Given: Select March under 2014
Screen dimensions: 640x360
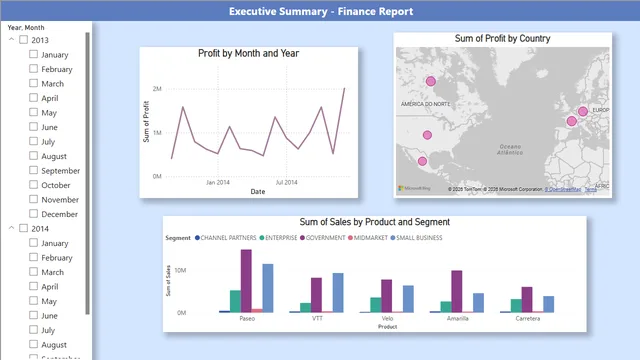Looking at the screenshot, I should coord(33,271).
